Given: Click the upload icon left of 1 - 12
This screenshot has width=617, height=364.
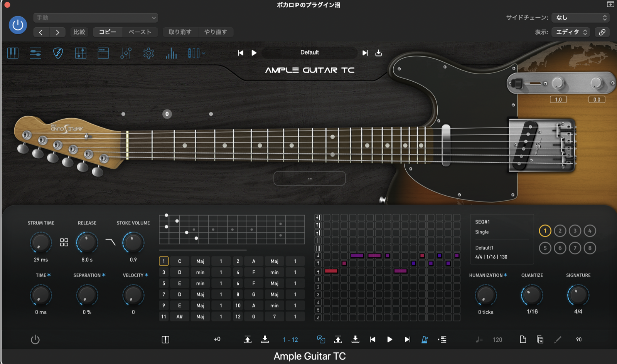Looking at the screenshot, I should coord(248,339).
